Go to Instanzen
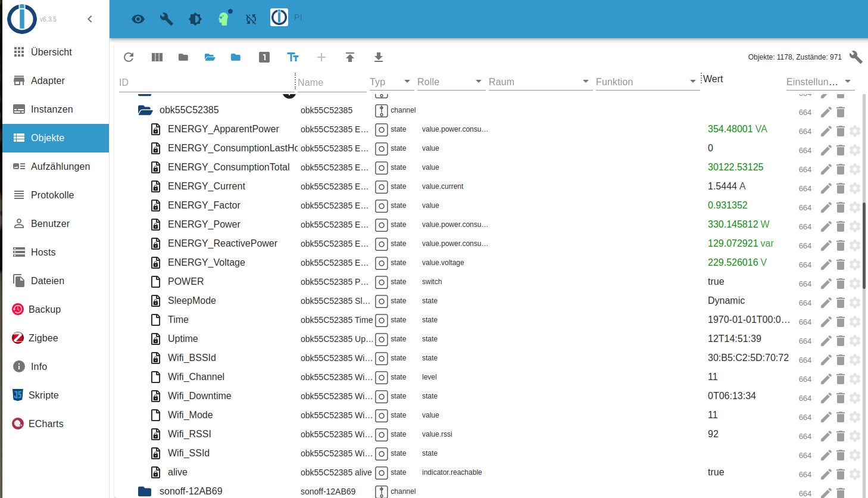This screenshot has height=498, width=868. pos(55,109)
